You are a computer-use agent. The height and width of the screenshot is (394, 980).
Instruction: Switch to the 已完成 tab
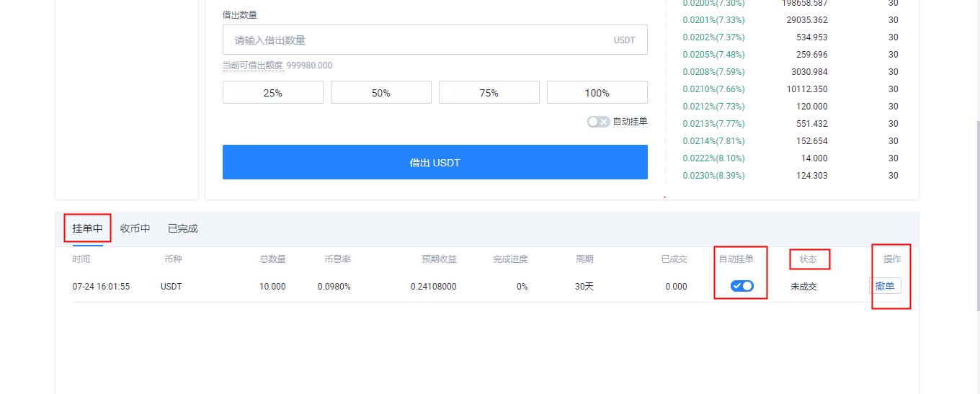pyautogui.click(x=183, y=228)
